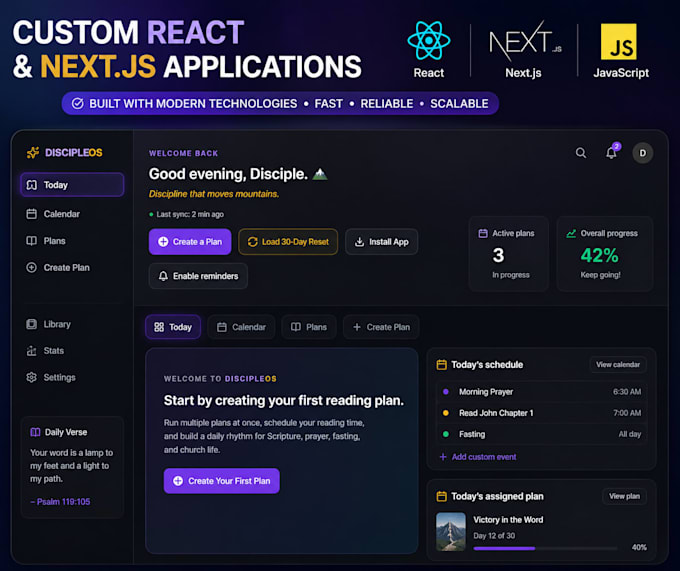Click the purple dot beside Morning Prayer
This screenshot has width=680, height=571.
(x=445, y=392)
